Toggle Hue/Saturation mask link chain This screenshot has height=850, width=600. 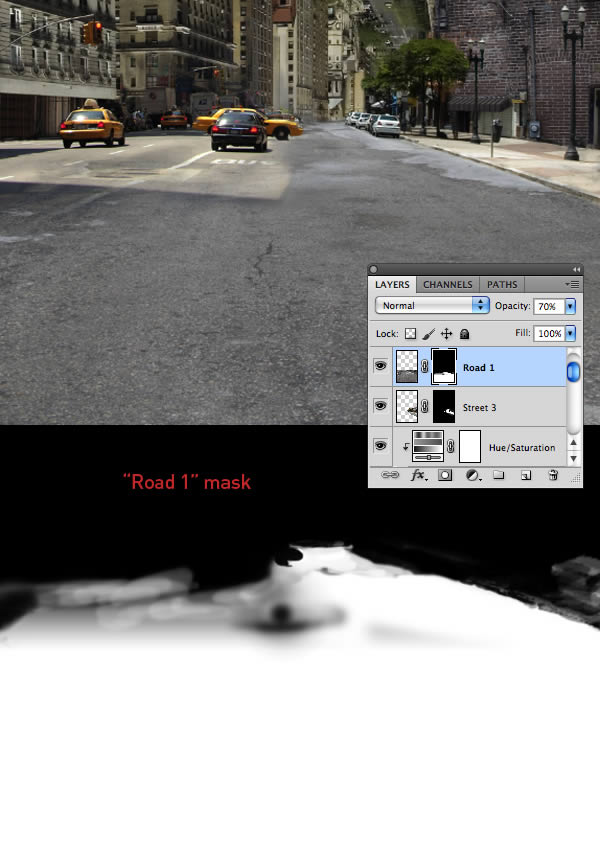450,447
